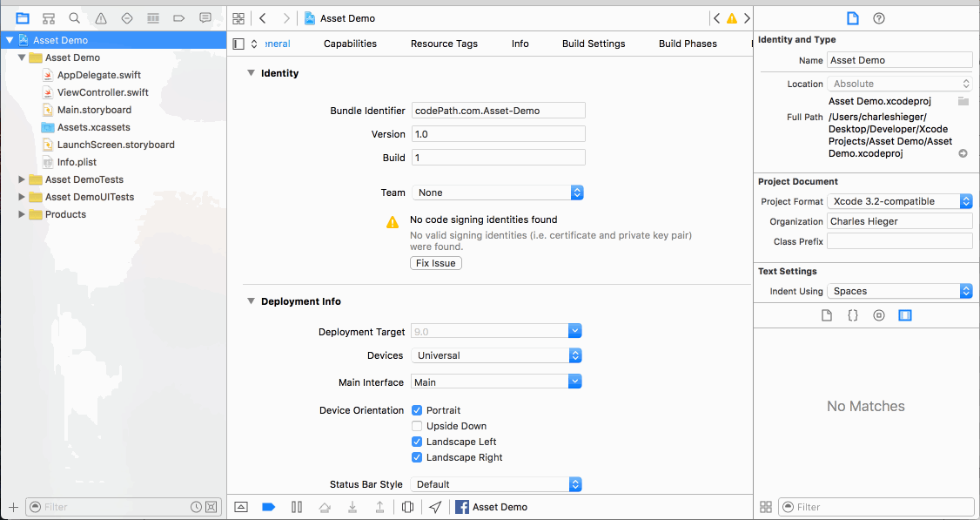
Task: Click the Step Over debug button
Action: pyautogui.click(x=325, y=507)
